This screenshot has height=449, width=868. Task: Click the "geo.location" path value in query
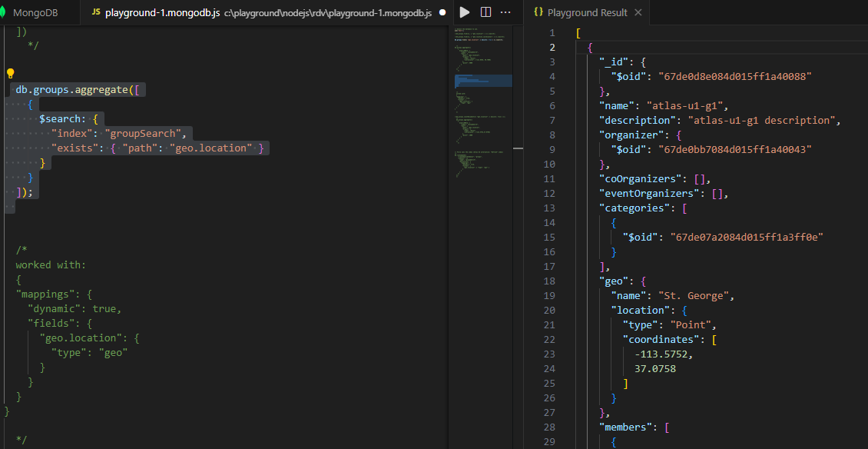tap(211, 148)
